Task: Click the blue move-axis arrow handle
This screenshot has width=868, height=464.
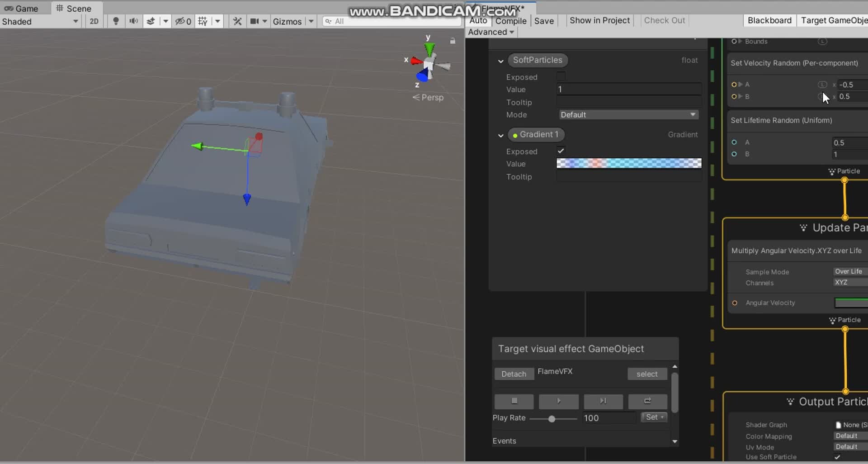Action: tap(247, 199)
